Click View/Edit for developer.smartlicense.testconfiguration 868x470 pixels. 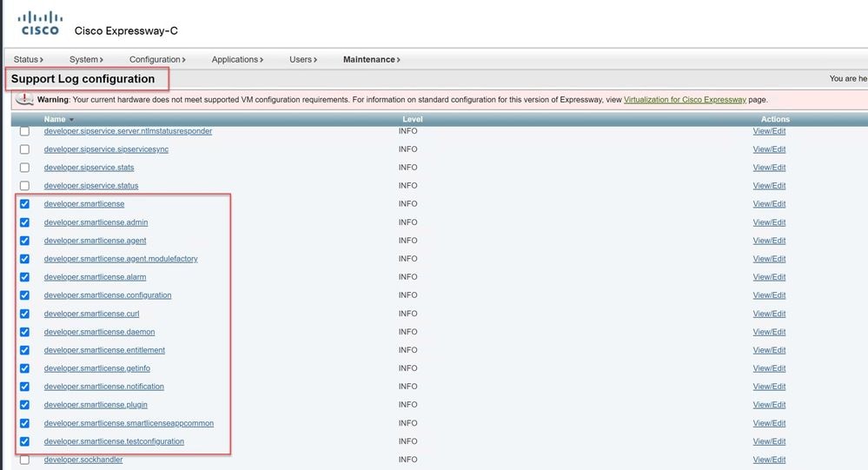(x=769, y=441)
